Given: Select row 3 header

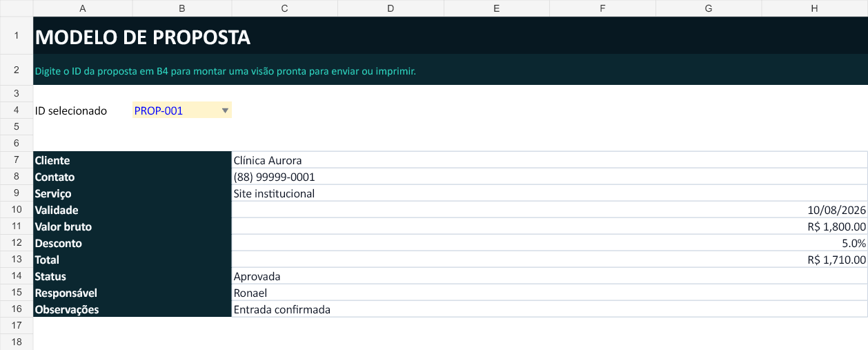Looking at the screenshot, I should 17,93.
